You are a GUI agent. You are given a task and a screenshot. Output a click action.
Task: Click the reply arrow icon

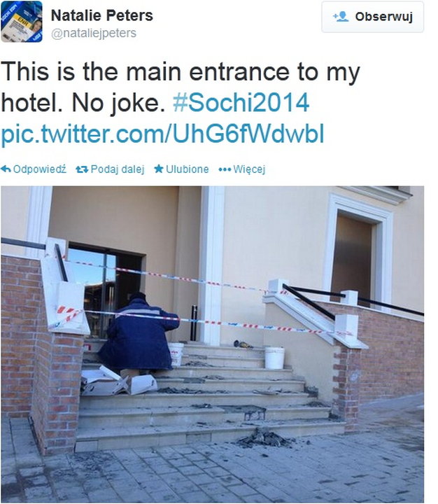pyautogui.click(x=6, y=169)
